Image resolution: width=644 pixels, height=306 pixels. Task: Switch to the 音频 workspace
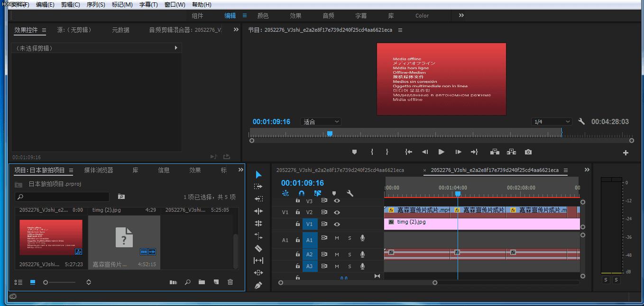(x=328, y=16)
